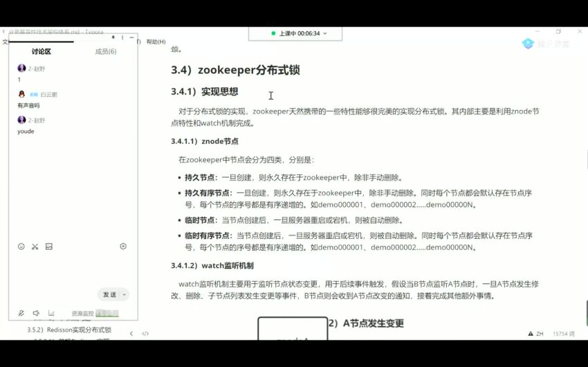Image resolution: width=588 pixels, height=367 pixels.
Task: Click the Typora title bar file name
Action: click(x=56, y=32)
